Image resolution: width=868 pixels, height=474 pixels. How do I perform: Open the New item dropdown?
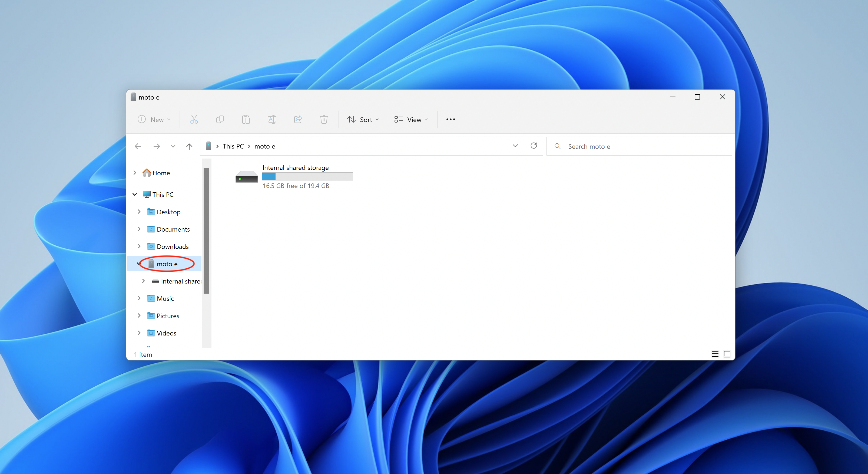pos(154,119)
